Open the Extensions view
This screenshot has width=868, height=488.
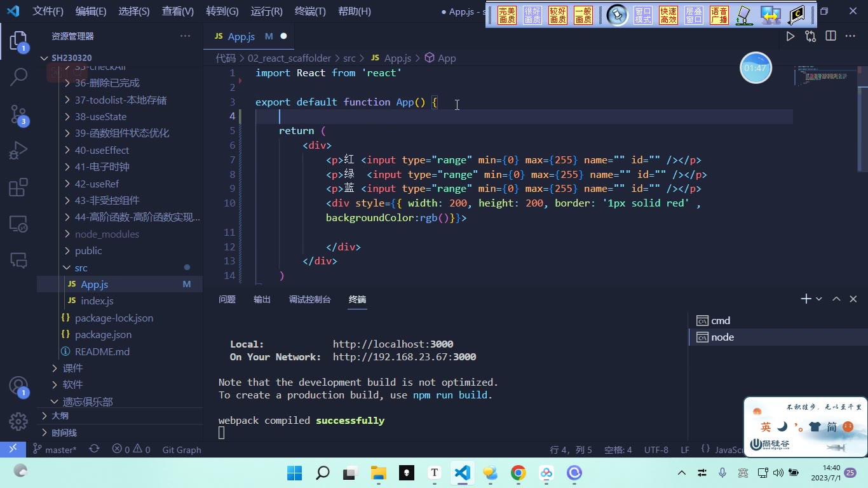[x=18, y=187]
